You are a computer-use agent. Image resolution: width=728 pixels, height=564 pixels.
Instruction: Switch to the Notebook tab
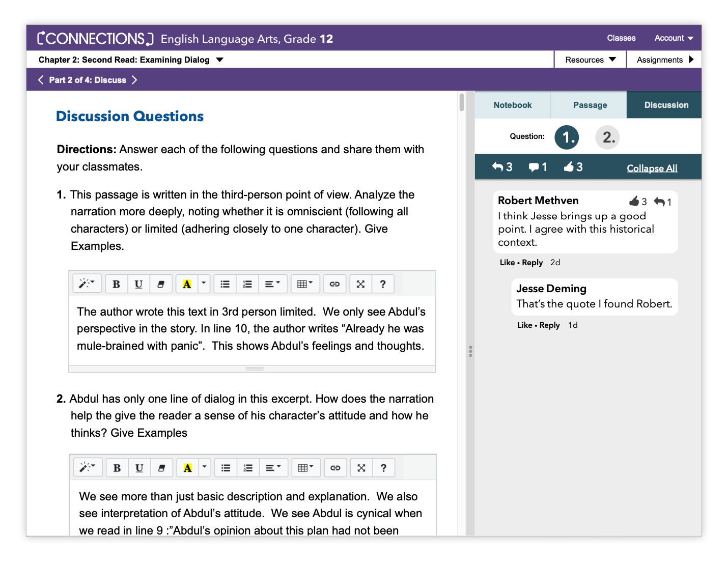[x=513, y=105]
